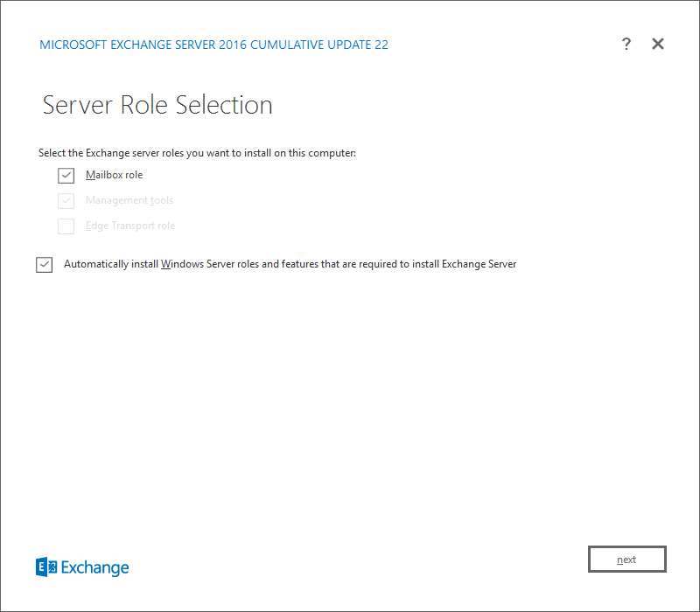
Task: Click the "Automatically install Windows Server roles" label
Action: coord(290,264)
